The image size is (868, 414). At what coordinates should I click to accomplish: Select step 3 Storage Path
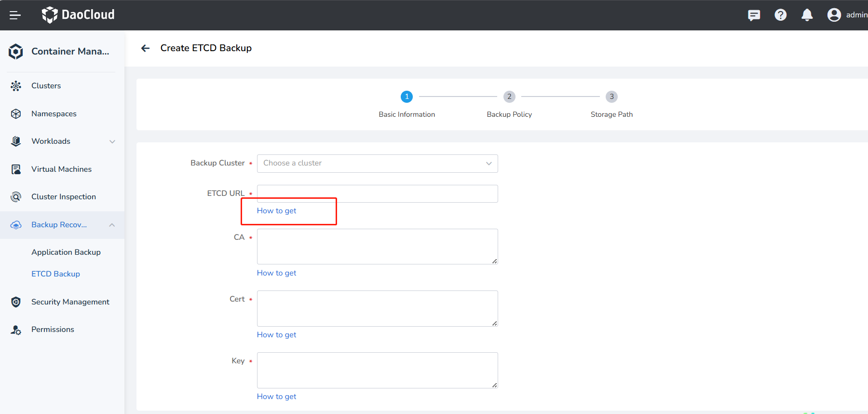click(x=611, y=97)
